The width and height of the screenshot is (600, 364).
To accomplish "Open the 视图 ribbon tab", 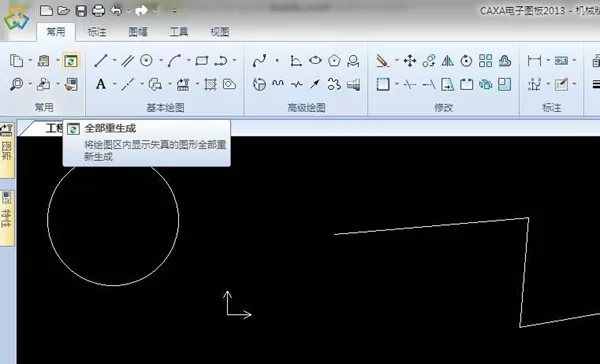I will point(220,32).
